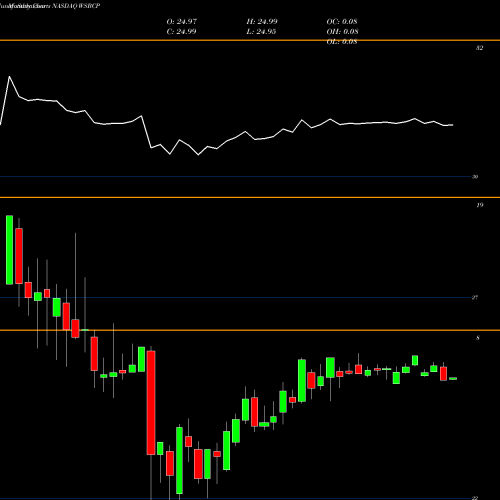Click the 27 axis label
500x500 pixels.
point(475,298)
